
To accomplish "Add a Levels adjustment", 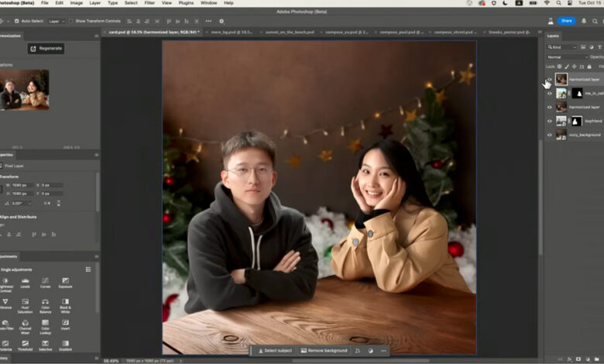I will click(26, 283).
